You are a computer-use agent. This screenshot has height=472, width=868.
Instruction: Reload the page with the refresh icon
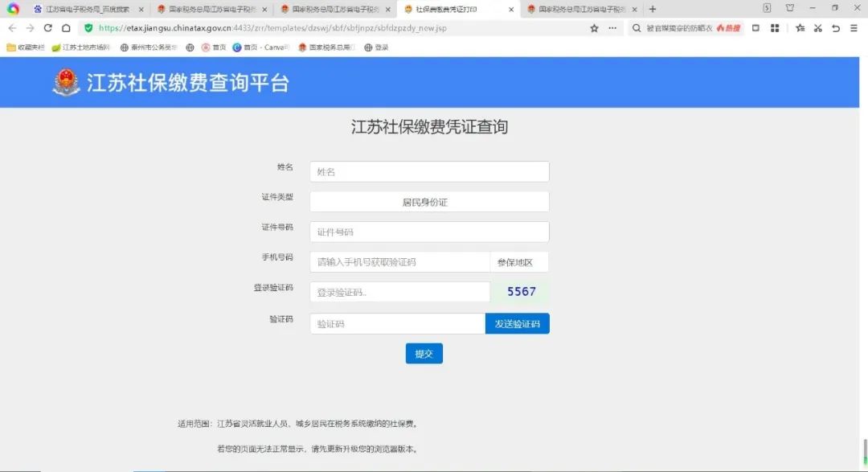point(47,27)
